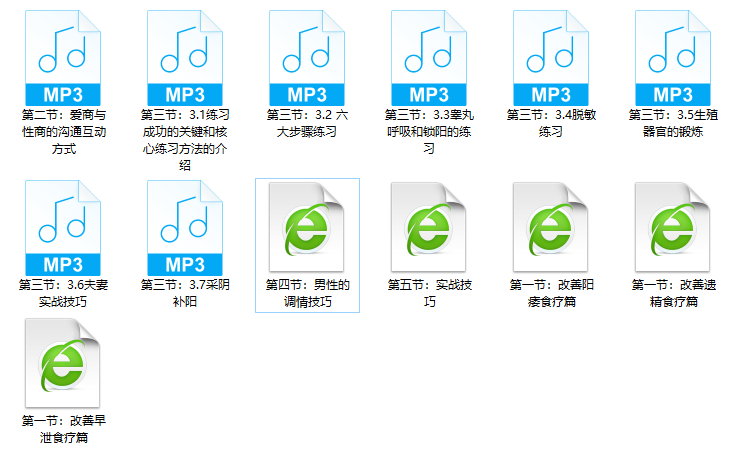This screenshot has height=461, width=735.
Task: Select the MP3 icon for 第三节：3.7采阴补阳
Action: 185,228
